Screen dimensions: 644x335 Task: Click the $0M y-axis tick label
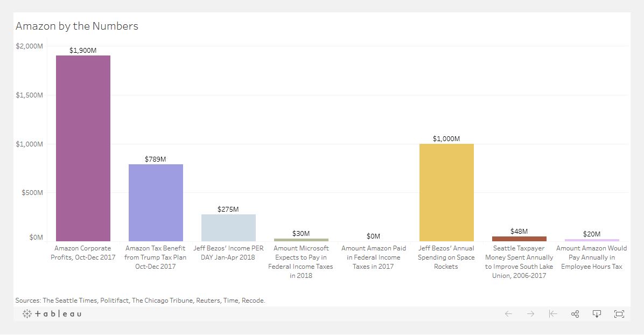[36, 237]
